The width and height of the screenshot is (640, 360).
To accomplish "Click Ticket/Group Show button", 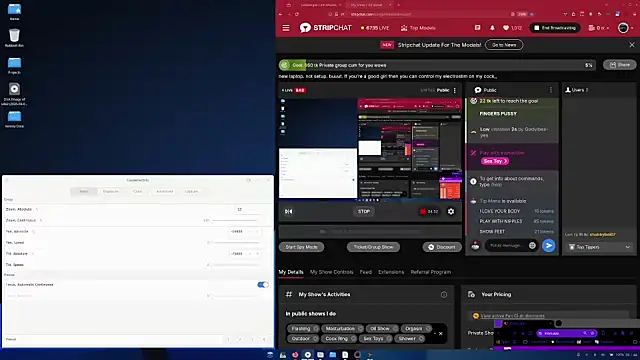I will [x=373, y=247].
